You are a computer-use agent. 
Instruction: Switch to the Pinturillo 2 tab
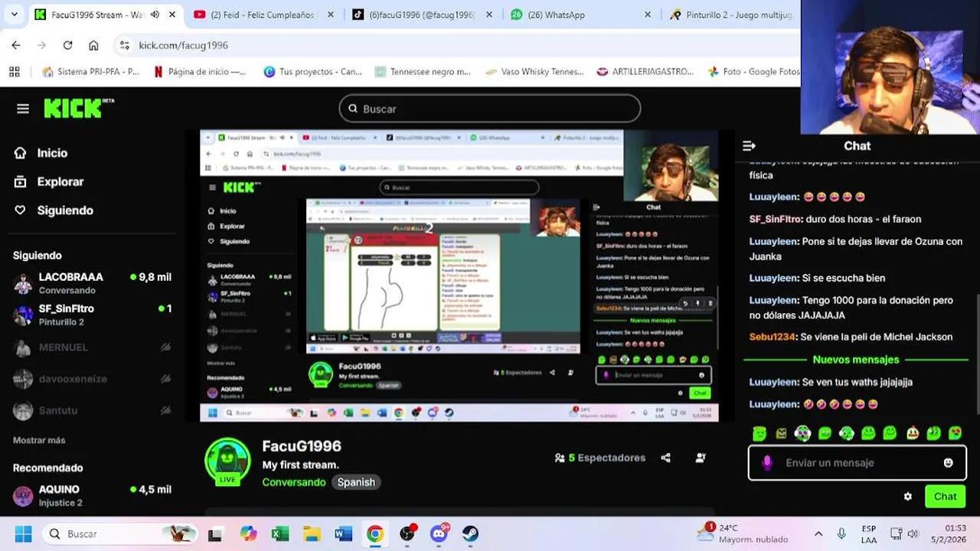(731, 15)
